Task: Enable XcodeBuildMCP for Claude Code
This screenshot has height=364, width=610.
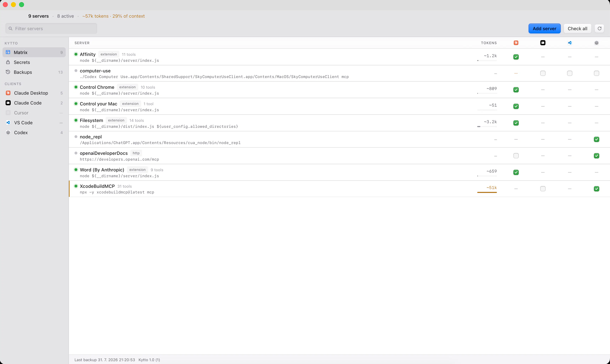Action: click(543, 189)
